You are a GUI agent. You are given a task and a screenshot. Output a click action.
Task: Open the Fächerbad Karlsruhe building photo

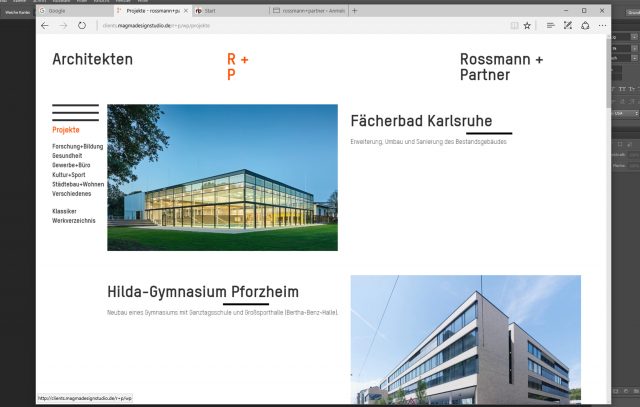(x=222, y=177)
